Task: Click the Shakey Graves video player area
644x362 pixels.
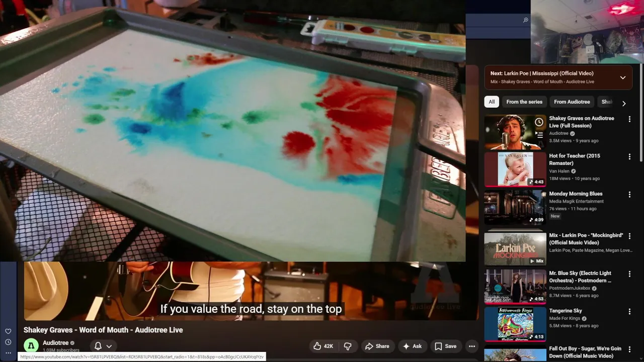Action: point(251,291)
